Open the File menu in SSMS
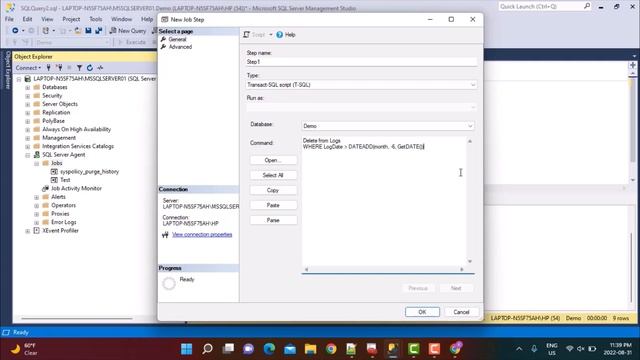The width and height of the screenshot is (640, 360). 9,19
